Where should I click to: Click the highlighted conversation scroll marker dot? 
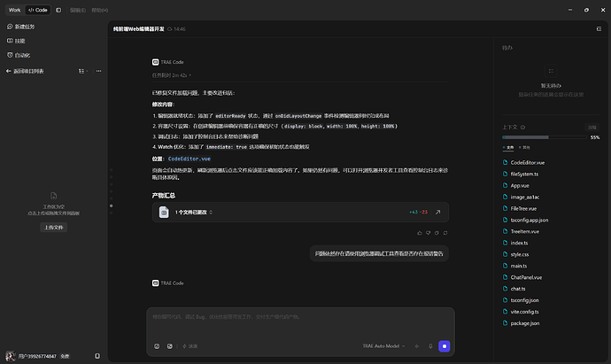click(111, 205)
